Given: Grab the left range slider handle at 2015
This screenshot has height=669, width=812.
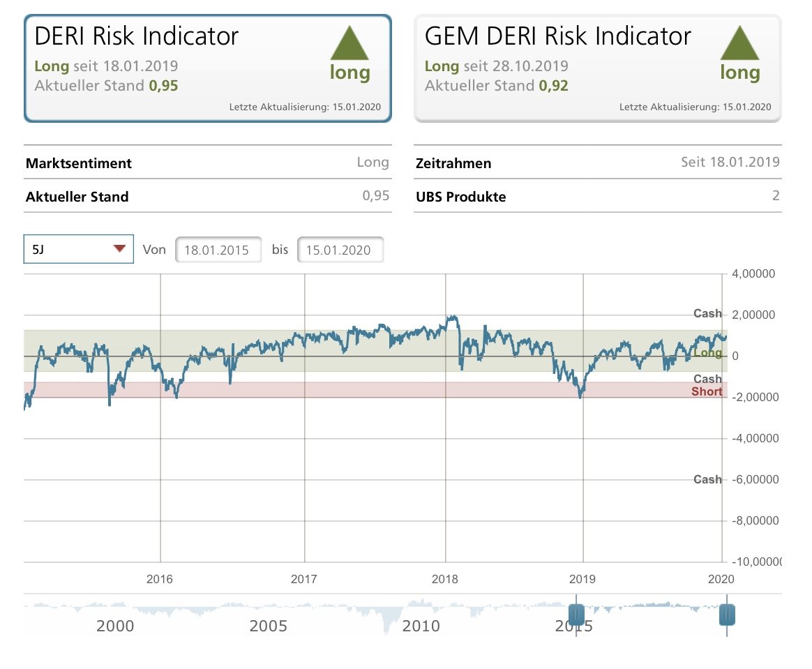Looking at the screenshot, I should point(576,615).
